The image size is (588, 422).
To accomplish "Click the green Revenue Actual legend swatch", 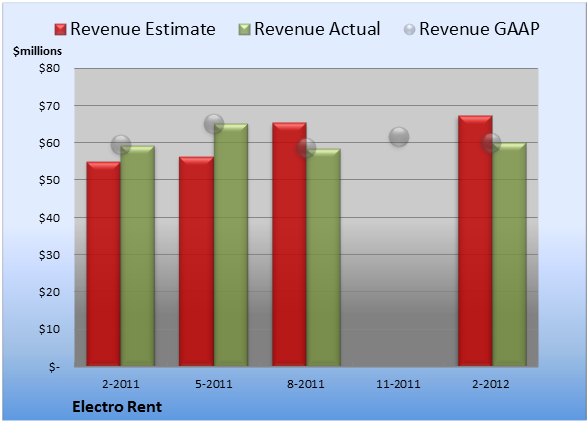I will [244, 30].
